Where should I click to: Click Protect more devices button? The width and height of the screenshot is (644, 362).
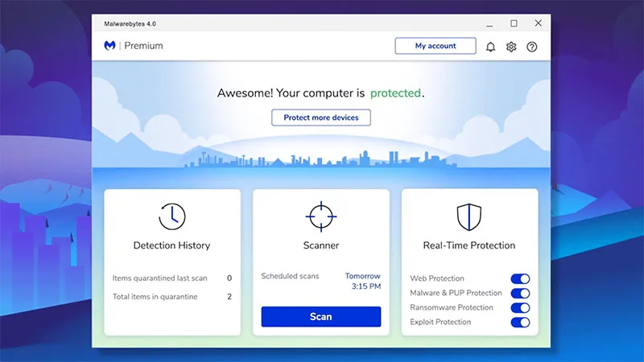pyautogui.click(x=321, y=117)
